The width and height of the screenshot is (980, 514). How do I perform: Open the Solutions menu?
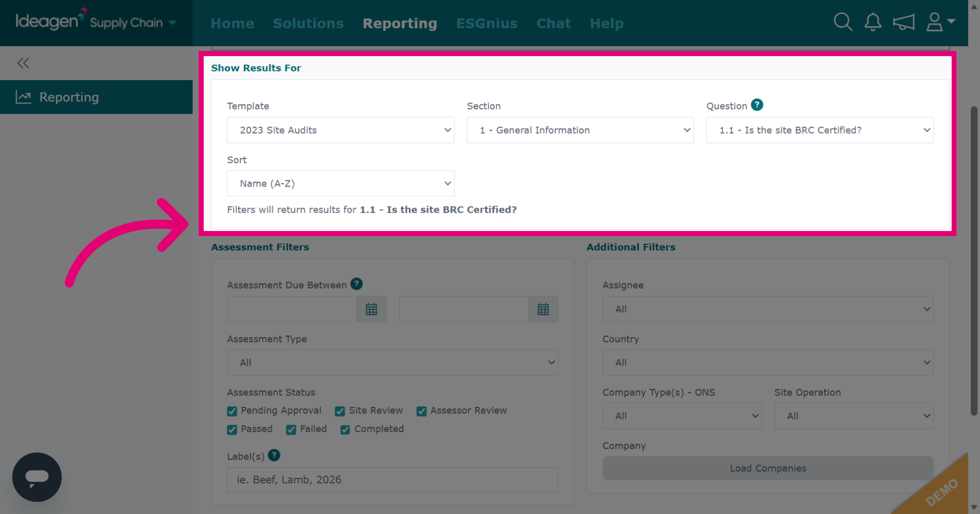click(308, 23)
